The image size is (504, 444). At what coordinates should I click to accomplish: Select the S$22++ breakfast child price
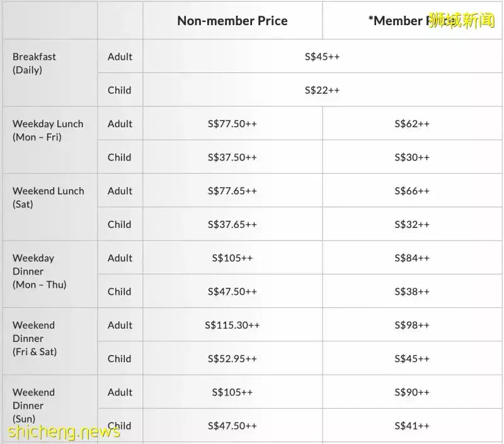[322, 90]
